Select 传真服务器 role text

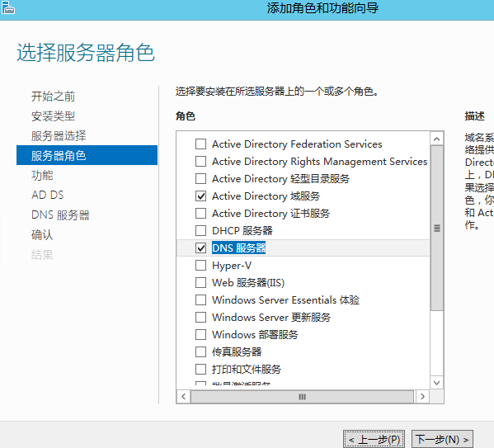[x=237, y=351]
